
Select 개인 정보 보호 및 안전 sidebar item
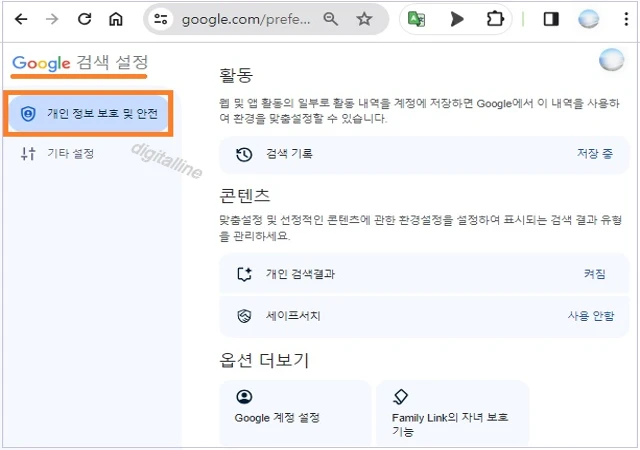[x=88, y=114]
